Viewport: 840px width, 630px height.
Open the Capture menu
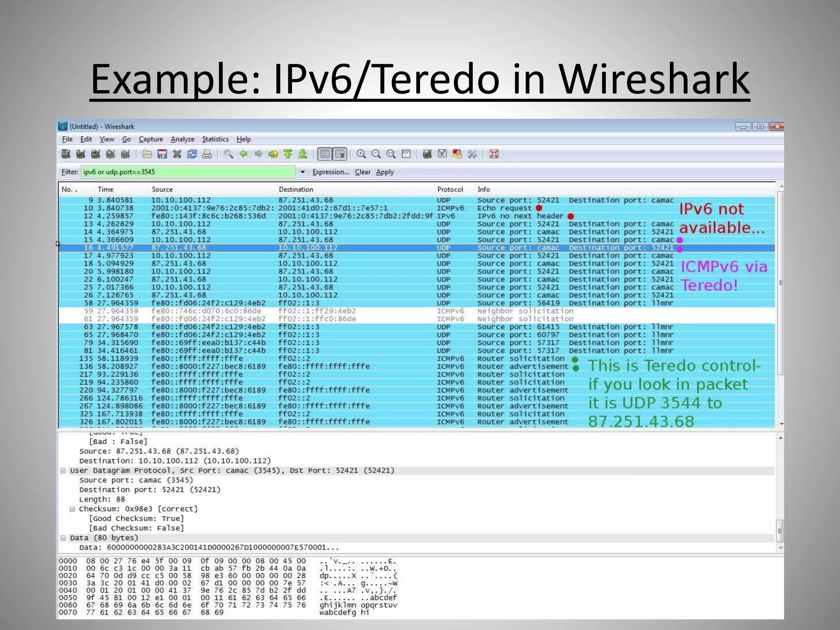point(151,139)
